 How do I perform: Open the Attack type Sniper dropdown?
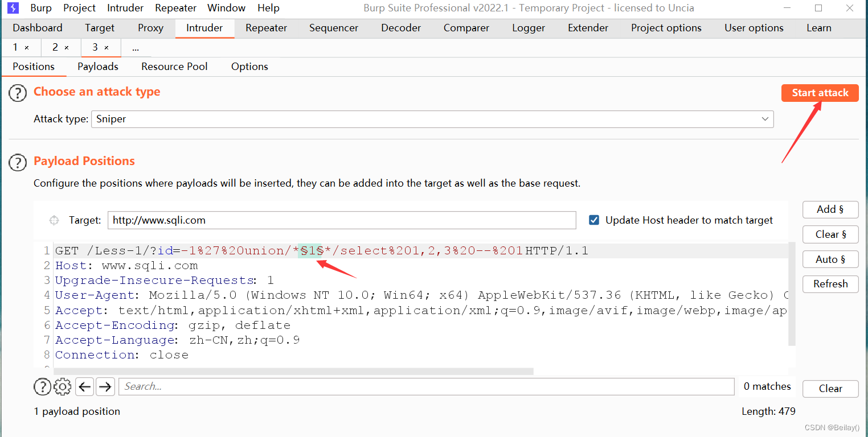coord(432,119)
